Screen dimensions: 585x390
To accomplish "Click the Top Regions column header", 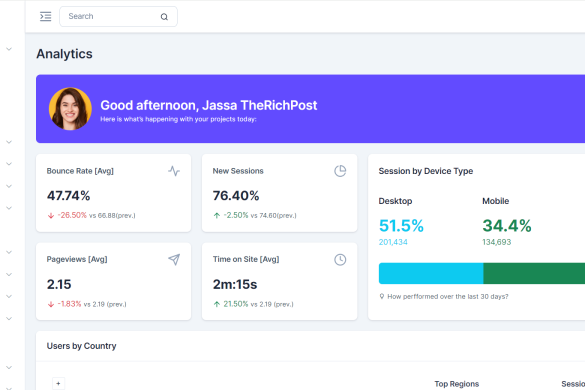I will point(457,384).
